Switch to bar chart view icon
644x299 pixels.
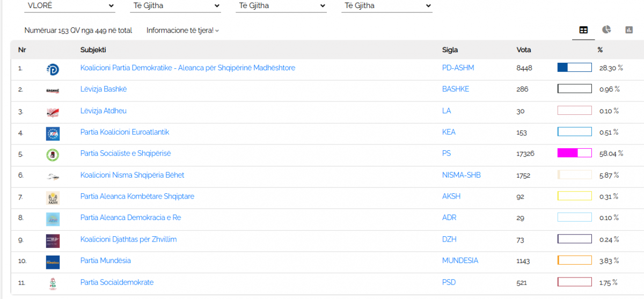629,30
